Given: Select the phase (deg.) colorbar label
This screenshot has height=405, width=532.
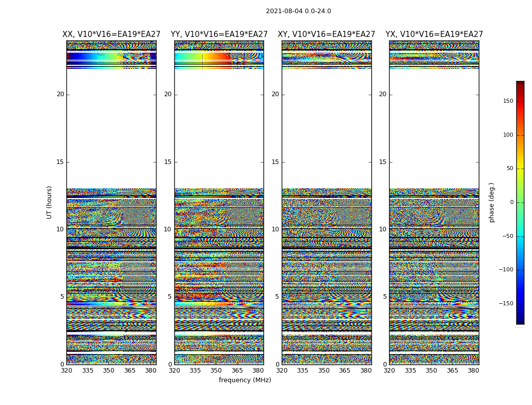Looking at the screenshot, I should [x=492, y=202].
